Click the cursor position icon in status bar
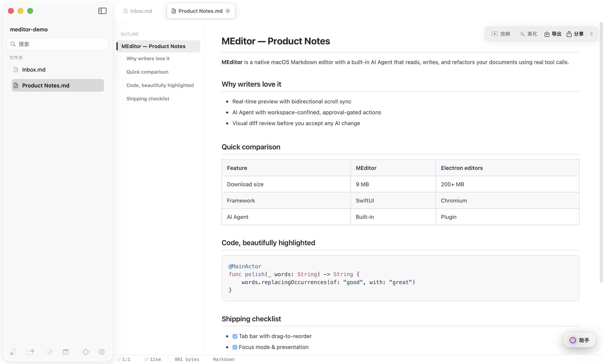603x364 pixels. coord(119,359)
